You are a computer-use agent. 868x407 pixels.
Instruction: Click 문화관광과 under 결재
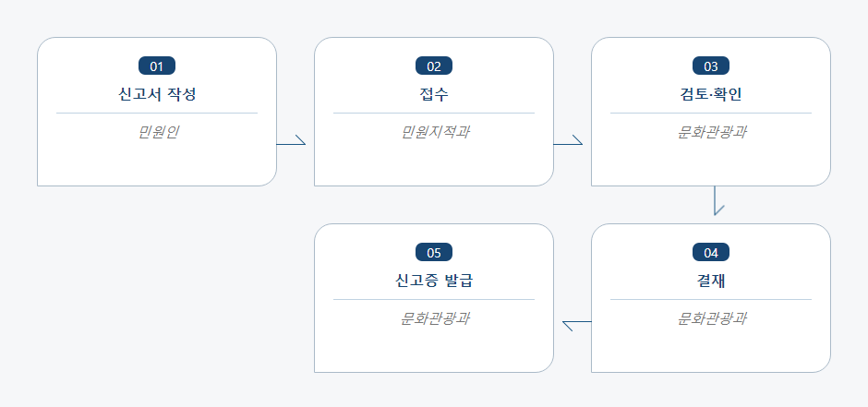coord(711,318)
